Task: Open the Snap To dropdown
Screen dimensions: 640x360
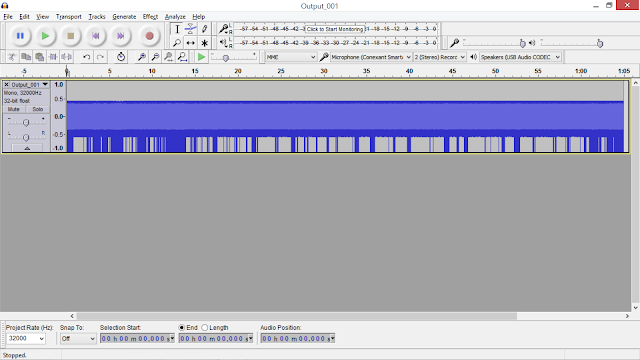Action: pos(78,338)
